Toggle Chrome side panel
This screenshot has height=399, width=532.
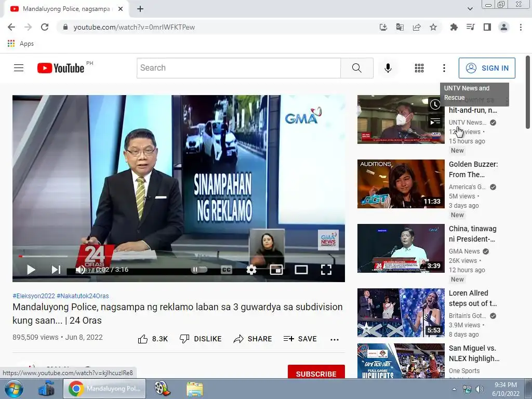487,27
